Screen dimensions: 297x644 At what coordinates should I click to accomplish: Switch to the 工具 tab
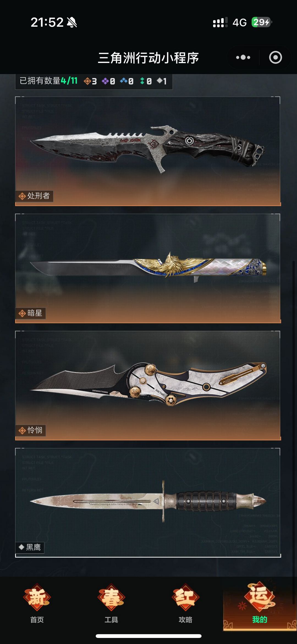tap(111, 604)
